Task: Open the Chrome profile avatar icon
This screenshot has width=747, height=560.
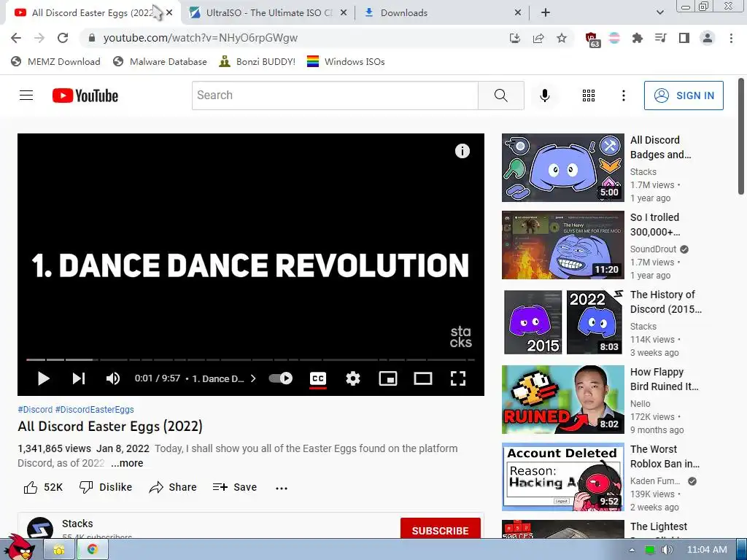Action: (708, 38)
